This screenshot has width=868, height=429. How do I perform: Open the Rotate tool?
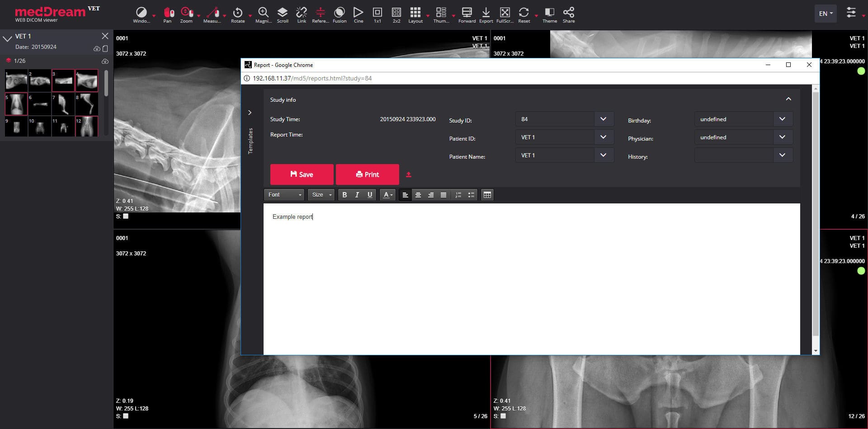click(x=238, y=14)
